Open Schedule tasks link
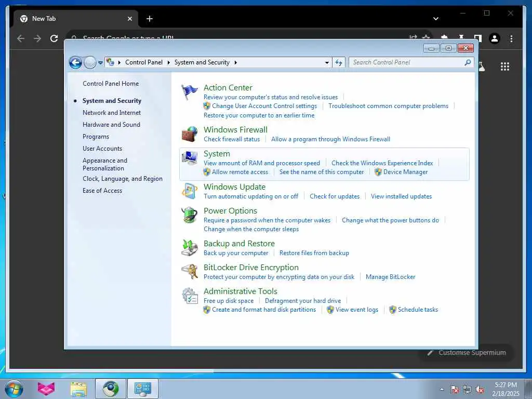This screenshot has width=532, height=399. 418,310
